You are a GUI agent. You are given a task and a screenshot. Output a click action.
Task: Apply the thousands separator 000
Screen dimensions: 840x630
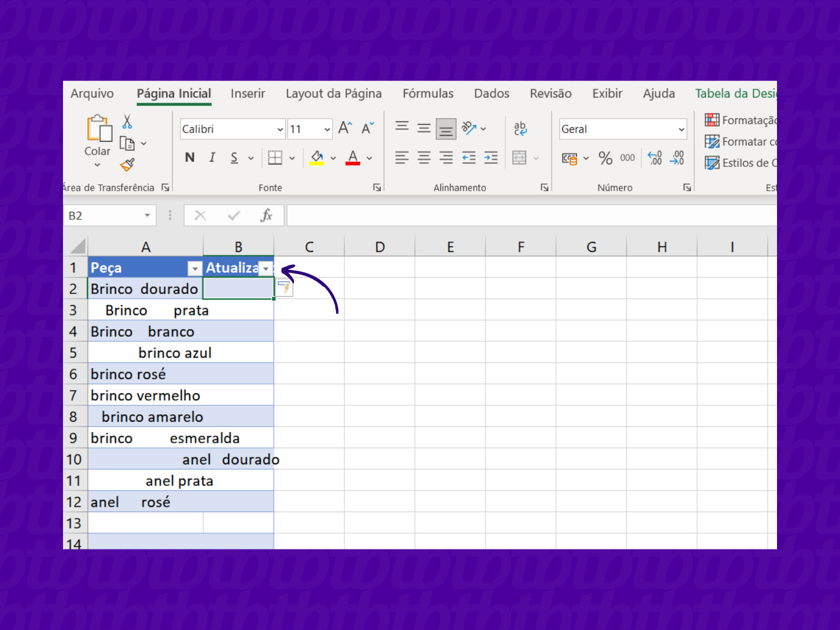click(628, 158)
